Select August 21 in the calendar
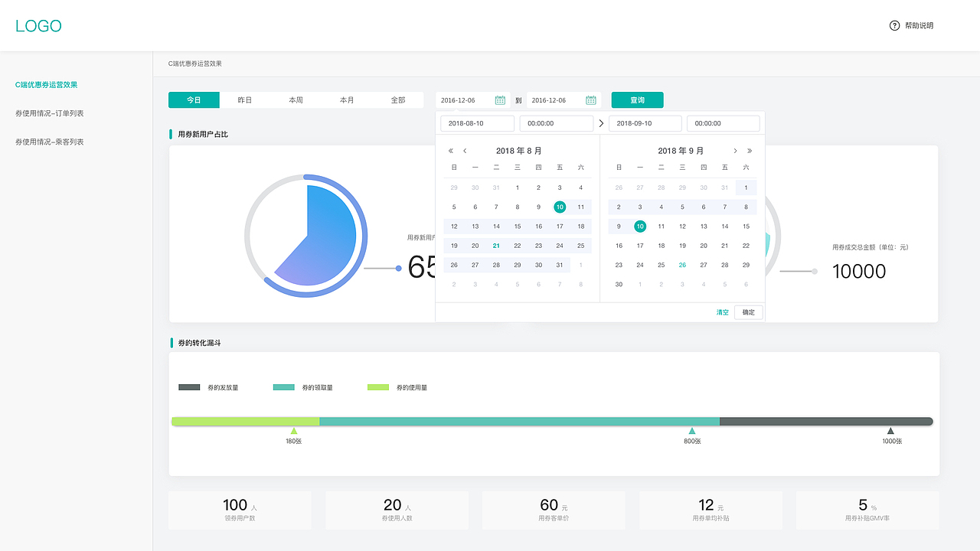980x551 pixels. [496, 246]
